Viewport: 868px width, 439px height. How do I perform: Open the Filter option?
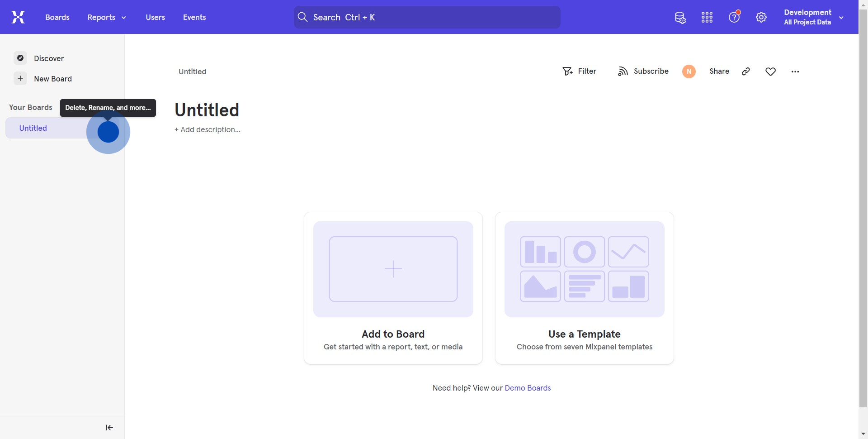tap(579, 72)
